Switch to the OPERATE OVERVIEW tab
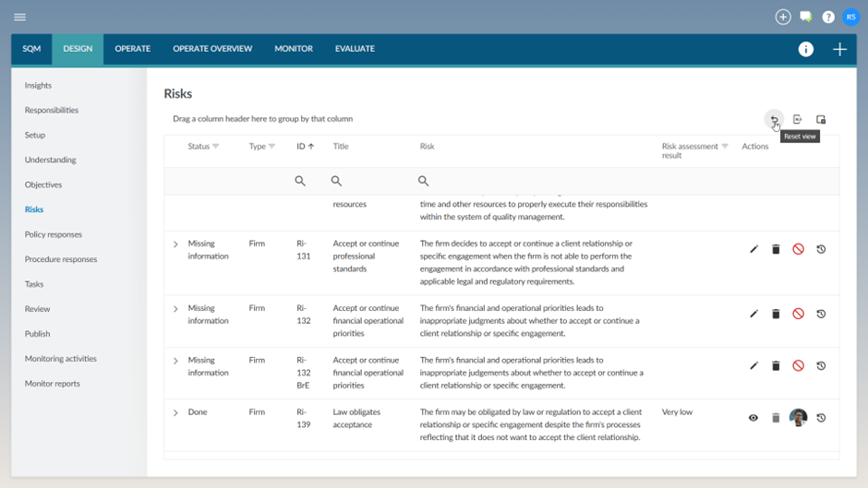868x488 pixels. [x=212, y=49]
